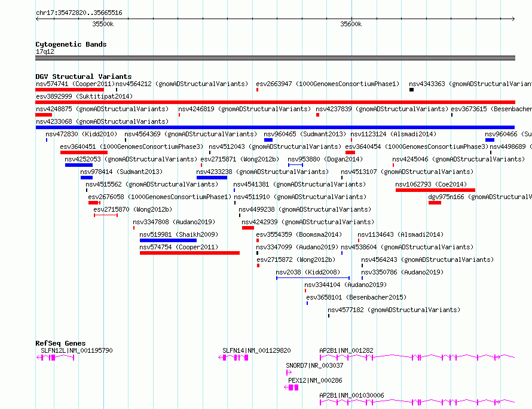This screenshot has height=409, width=532.
Task: Select the nsv519981 (Shaikh2009) label
Action: pyautogui.click(x=179, y=234)
